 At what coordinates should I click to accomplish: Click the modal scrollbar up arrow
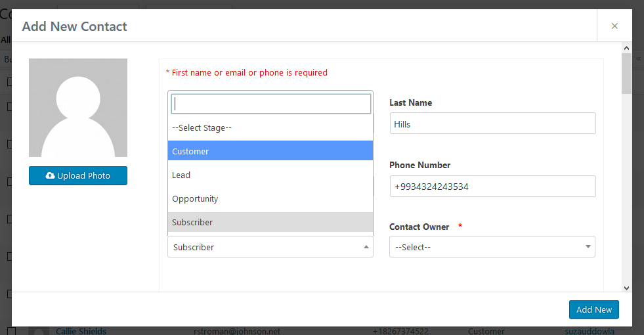coord(626,48)
